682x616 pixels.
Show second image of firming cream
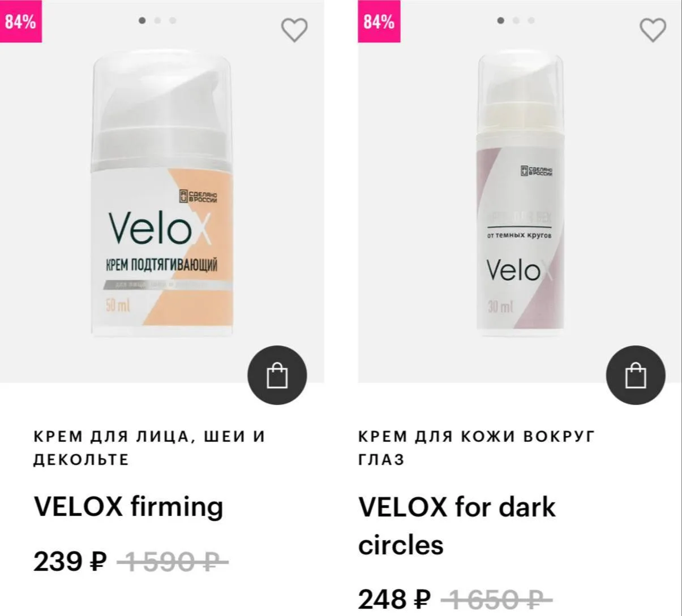[x=158, y=20]
